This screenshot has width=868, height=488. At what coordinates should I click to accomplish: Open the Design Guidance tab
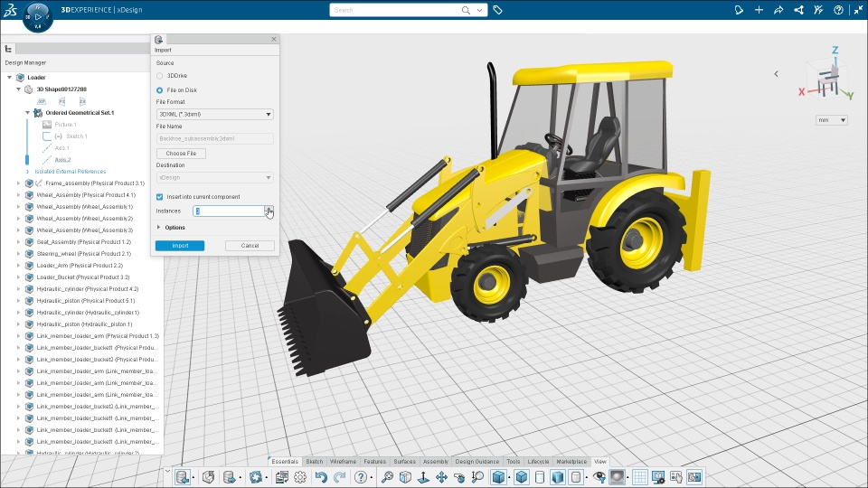[477, 462]
